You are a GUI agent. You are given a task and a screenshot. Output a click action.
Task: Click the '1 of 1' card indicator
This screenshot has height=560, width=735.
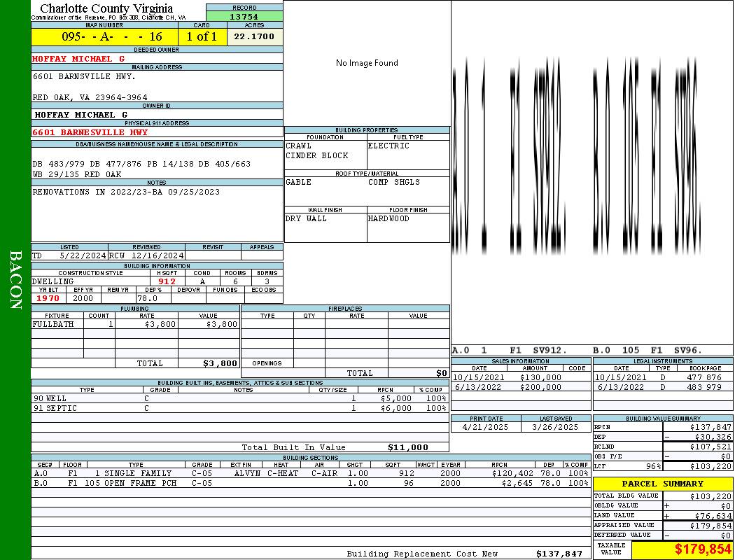click(x=202, y=37)
